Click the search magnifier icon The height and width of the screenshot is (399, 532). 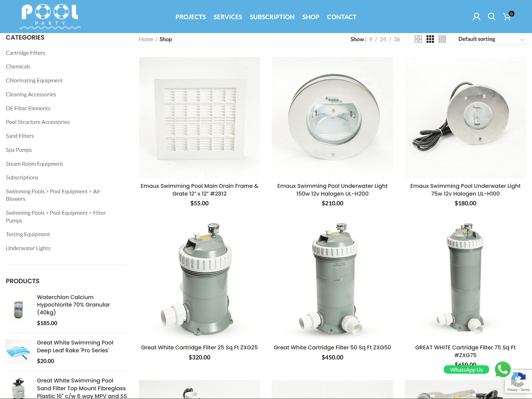click(491, 17)
